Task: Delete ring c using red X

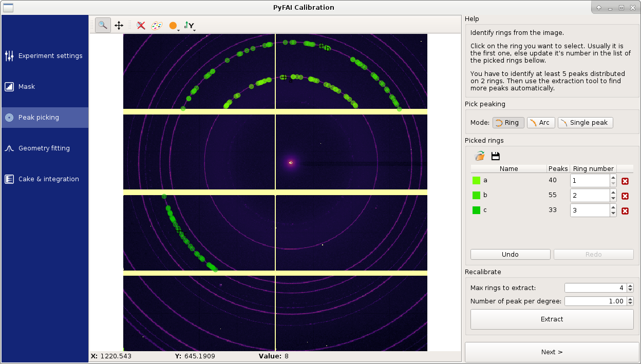Action: tap(625, 210)
